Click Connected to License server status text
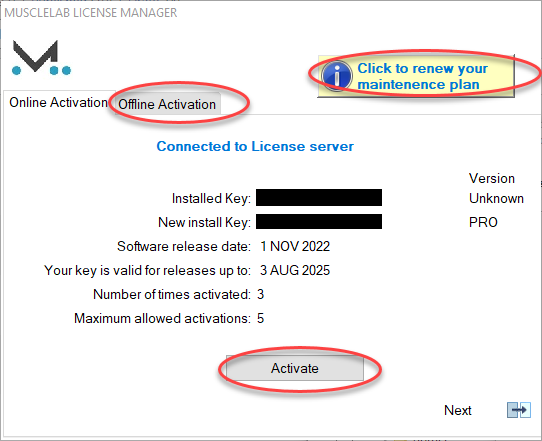 255,146
